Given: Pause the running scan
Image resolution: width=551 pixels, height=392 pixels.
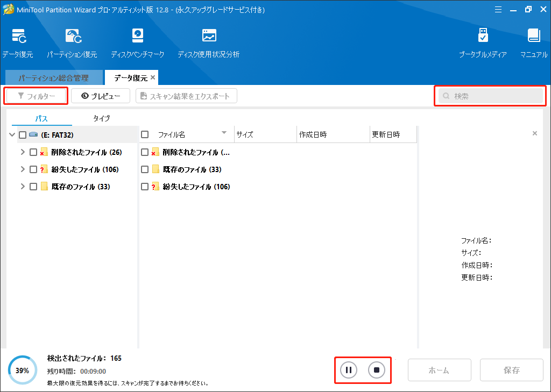Looking at the screenshot, I should point(349,370).
